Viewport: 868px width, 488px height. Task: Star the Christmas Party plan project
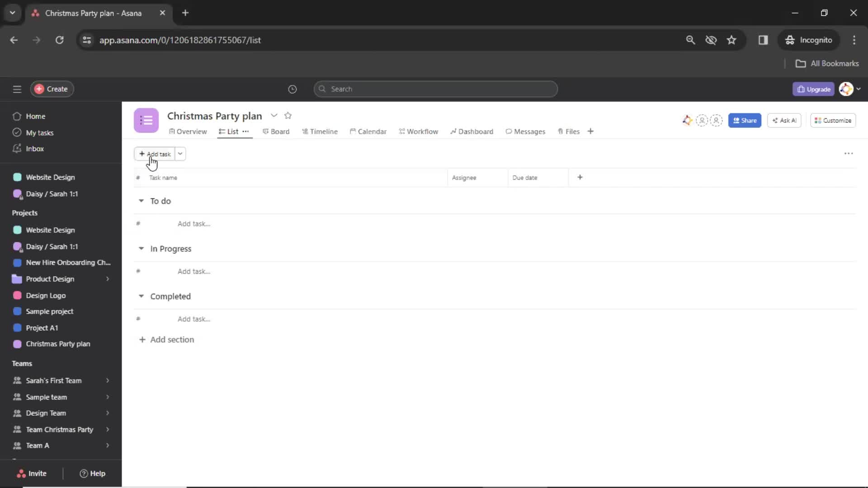click(288, 115)
